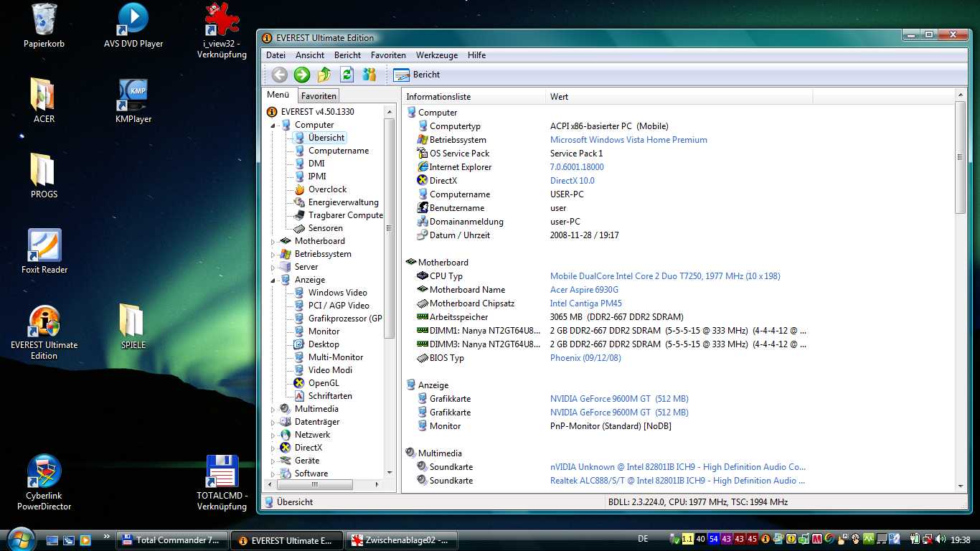Click the Internet Explorer row icon
Screen dimensions: 980x551
[x=422, y=167]
